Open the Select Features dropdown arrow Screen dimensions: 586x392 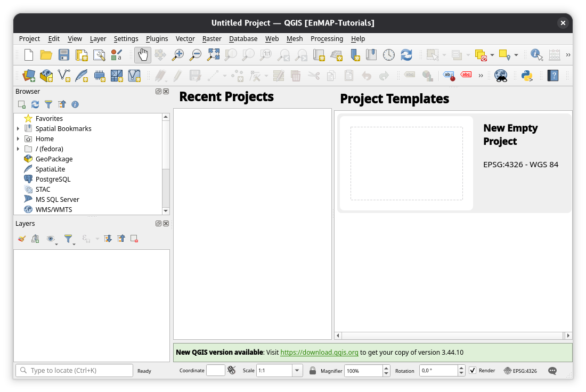[444, 55]
